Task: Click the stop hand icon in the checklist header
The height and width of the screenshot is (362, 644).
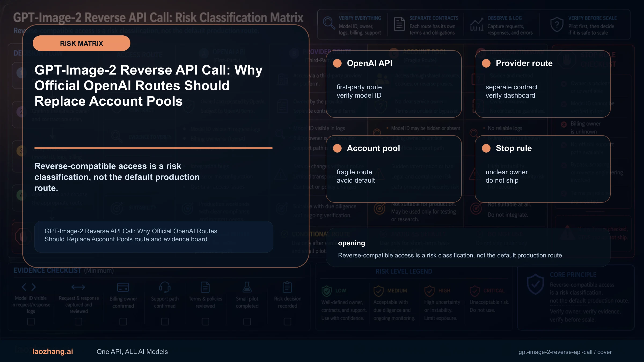Action: click(x=567, y=60)
